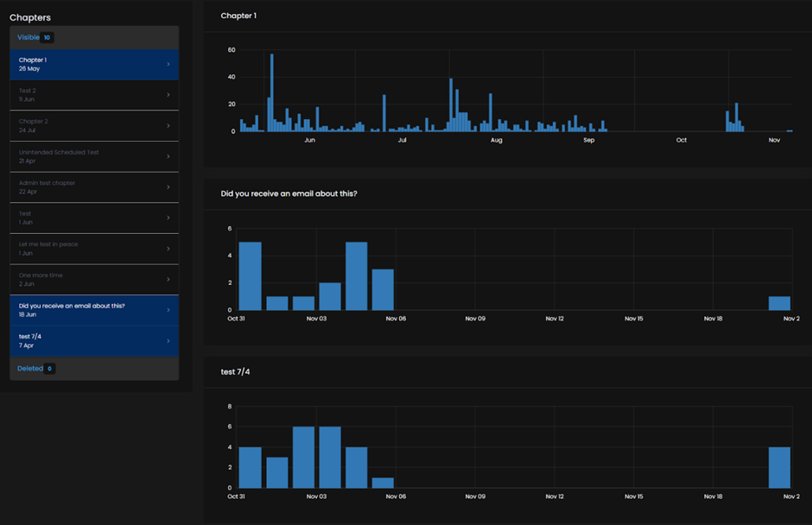Click chevron for One more time
The height and width of the screenshot is (525, 812).
click(x=168, y=280)
